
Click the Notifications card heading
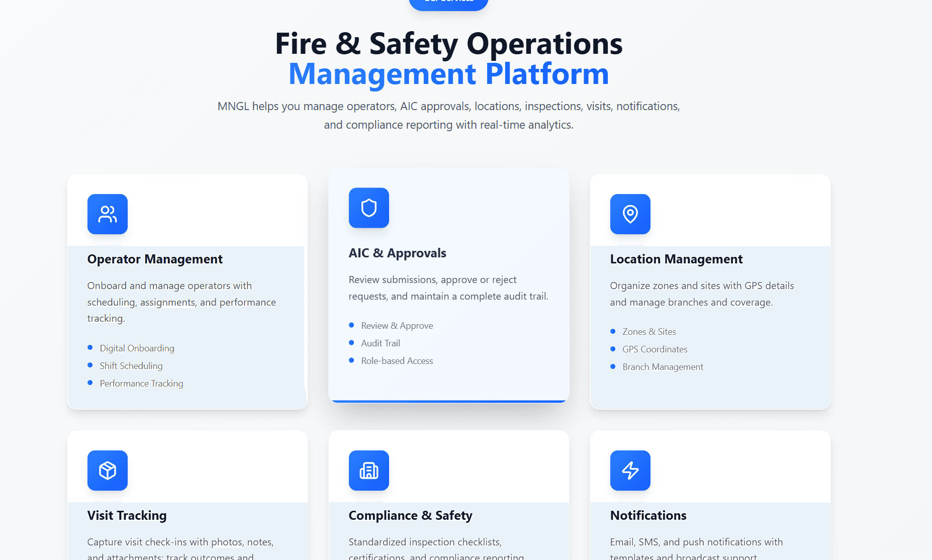[x=648, y=515]
